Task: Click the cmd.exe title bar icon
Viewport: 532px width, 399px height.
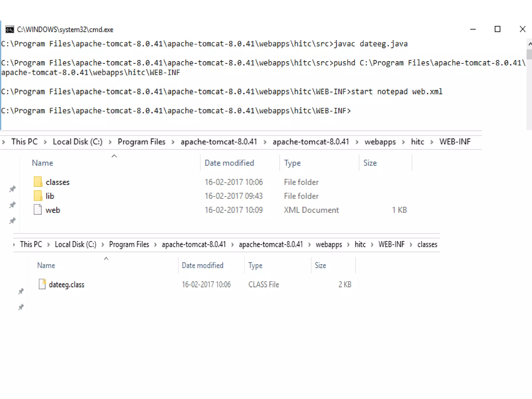Action: 10,30
